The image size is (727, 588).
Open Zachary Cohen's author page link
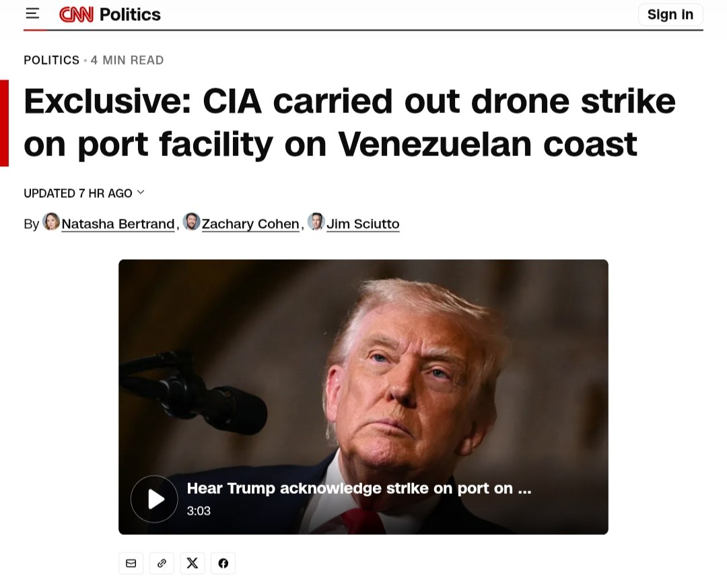pyautogui.click(x=250, y=224)
